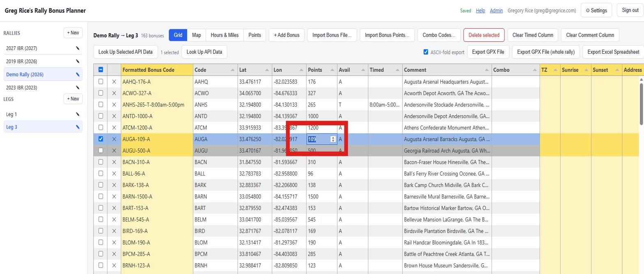Click the X icon on the AUGA-109-A row
Screen dimensions: 644x274
tap(114, 139)
